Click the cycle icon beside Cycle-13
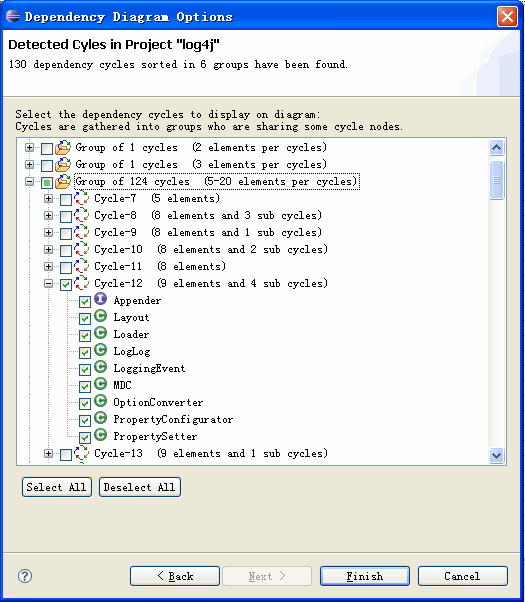 click(81, 453)
